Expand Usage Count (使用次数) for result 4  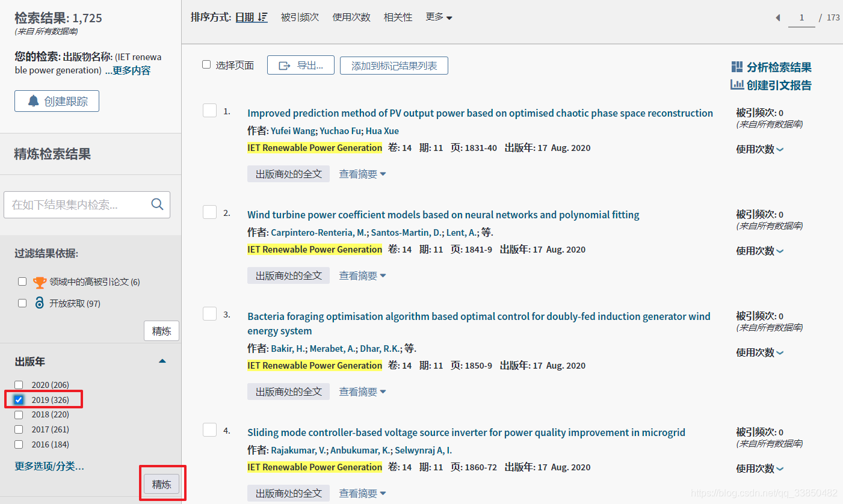click(x=760, y=469)
